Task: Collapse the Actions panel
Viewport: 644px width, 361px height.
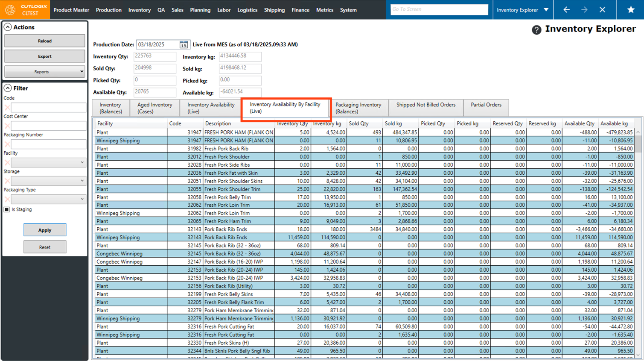Action: [x=8, y=27]
